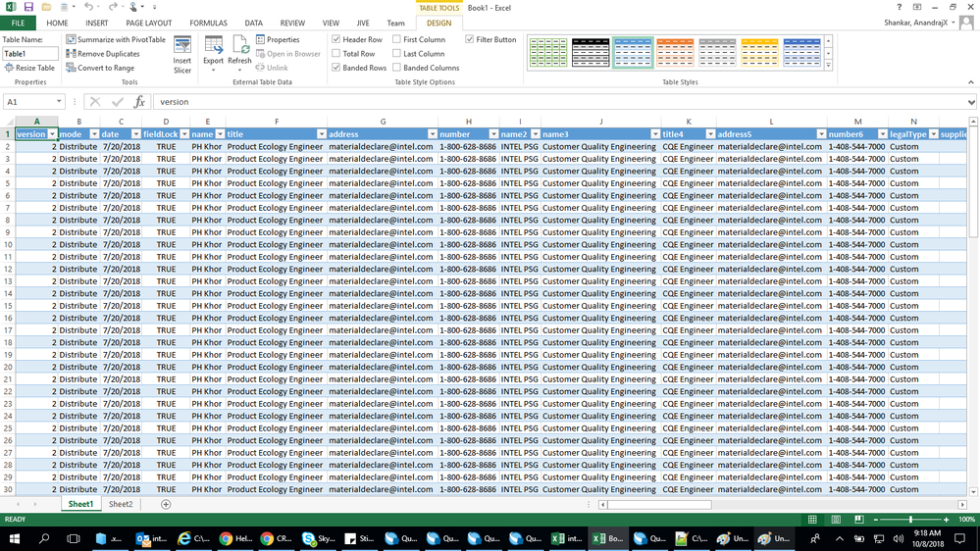Expand the Name Box dropdown

(59, 102)
